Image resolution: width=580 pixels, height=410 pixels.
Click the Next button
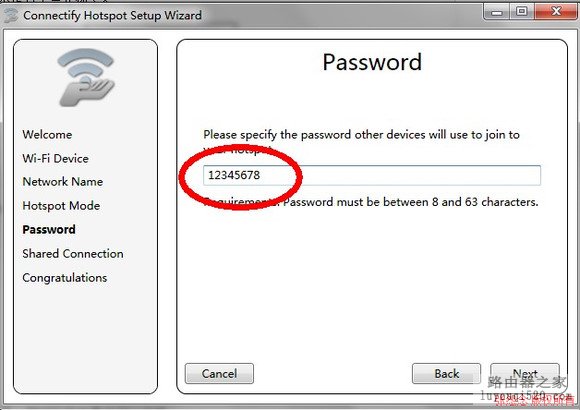coord(525,373)
